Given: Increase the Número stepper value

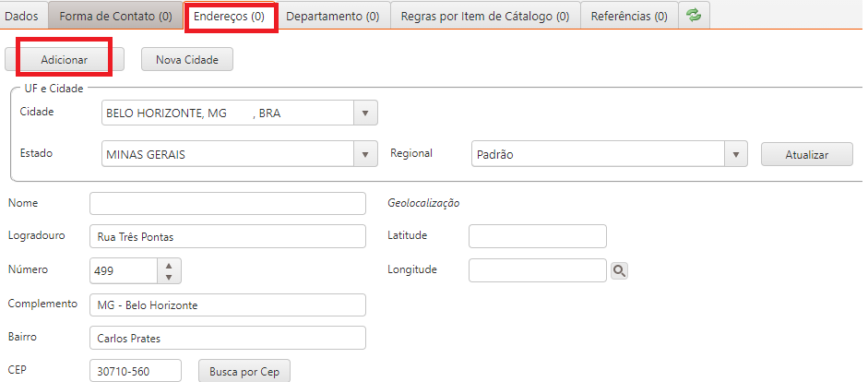Looking at the screenshot, I should point(168,264).
